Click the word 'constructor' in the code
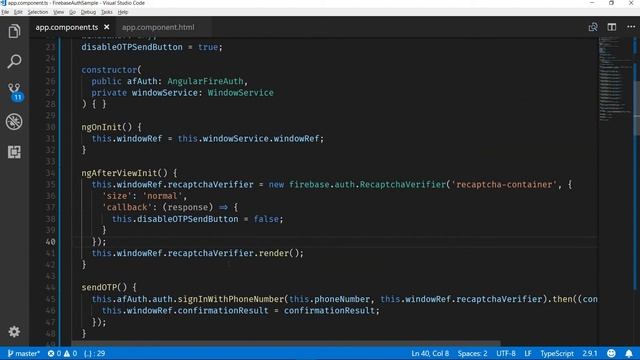Screen dimensions: 640x360 point(109,70)
